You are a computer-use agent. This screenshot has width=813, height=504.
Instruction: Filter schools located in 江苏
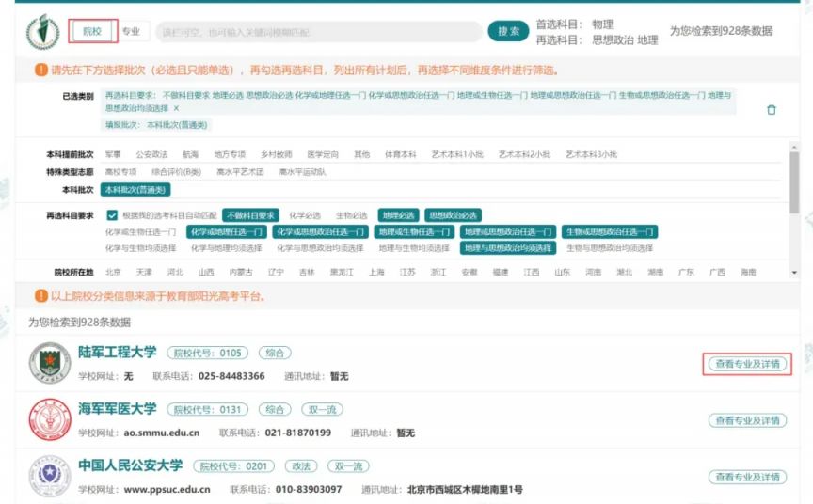pos(407,272)
